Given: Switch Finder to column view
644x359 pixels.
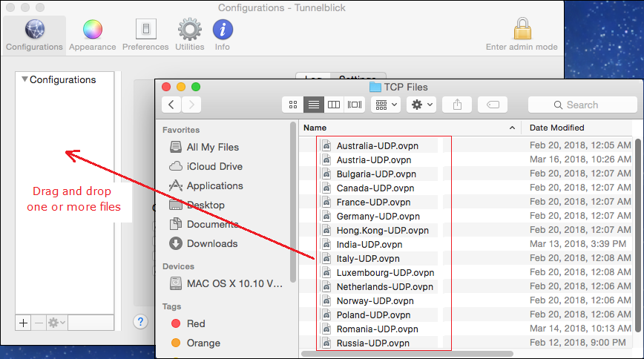Looking at the screenshot, I should pyautogui.click(x=334, y=105).
